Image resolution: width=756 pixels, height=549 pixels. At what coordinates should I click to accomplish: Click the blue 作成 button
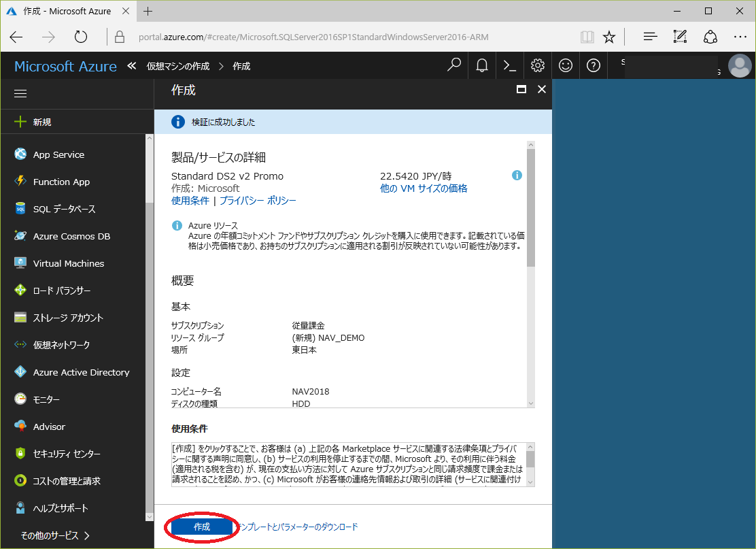tap(202, 527)
